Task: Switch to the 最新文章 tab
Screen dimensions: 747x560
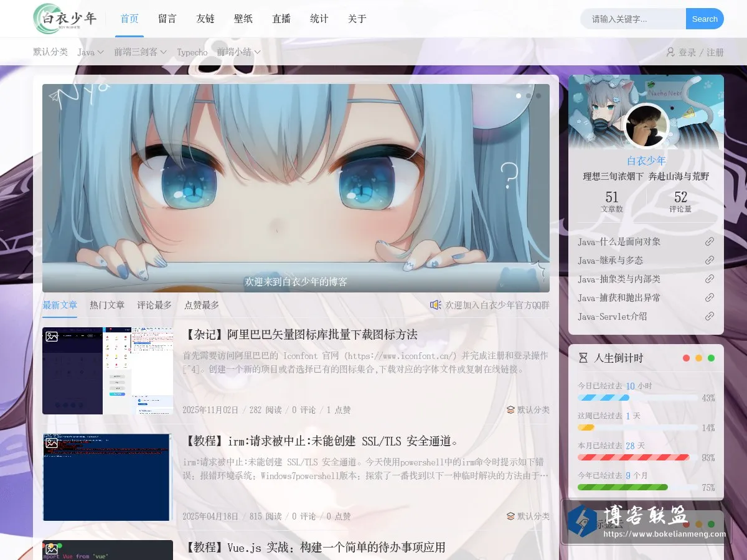Action: click(60, 305)
